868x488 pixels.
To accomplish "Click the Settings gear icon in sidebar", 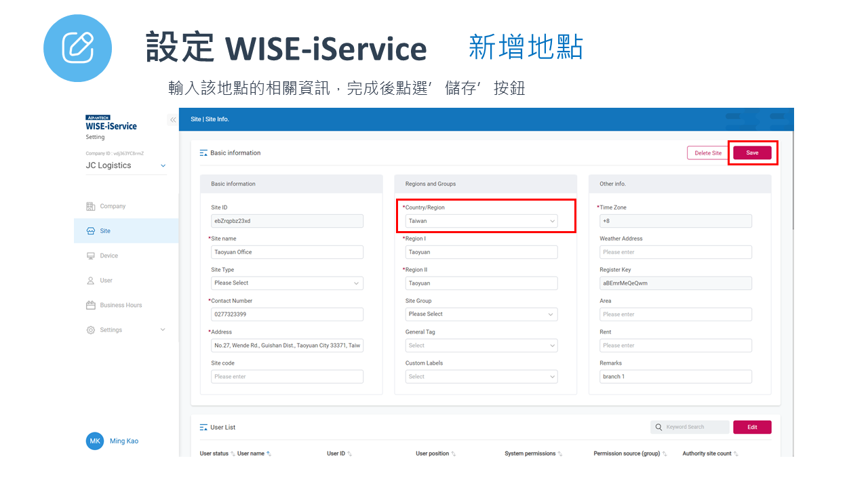I will pos(91,330).
